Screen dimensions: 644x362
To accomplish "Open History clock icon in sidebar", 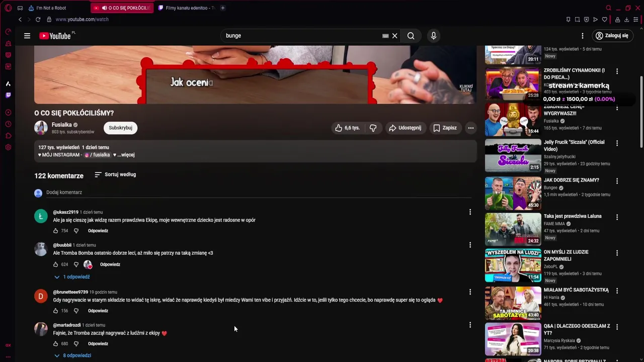I will pos(8,124).
